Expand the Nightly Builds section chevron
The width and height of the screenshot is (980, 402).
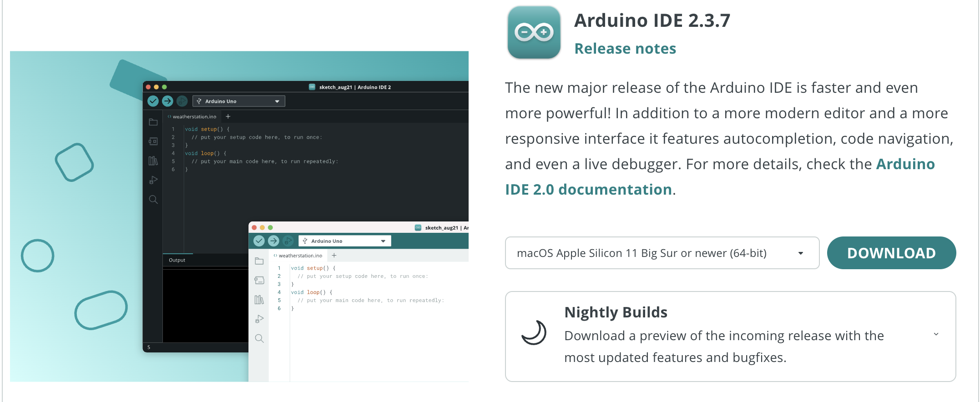click(x=936, y=334)
